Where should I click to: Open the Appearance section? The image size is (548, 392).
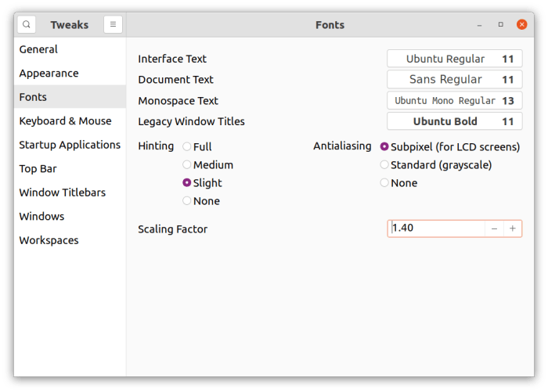coord(49,73)
